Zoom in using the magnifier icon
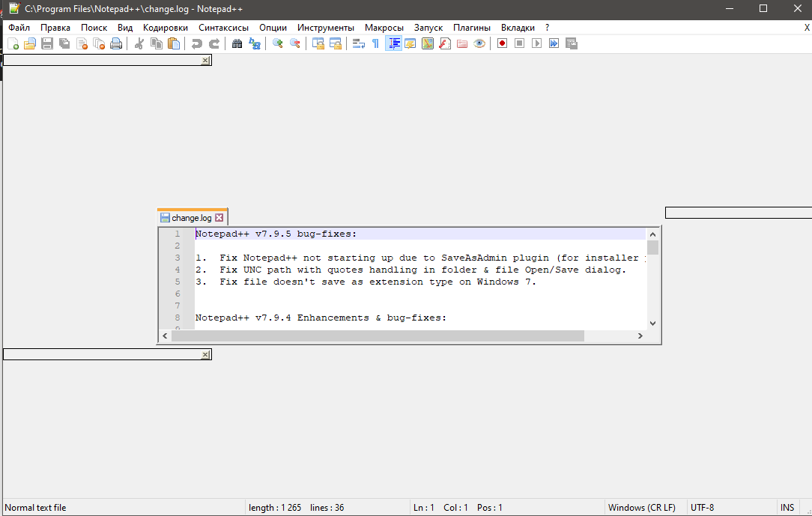 [x=276, y=43]
